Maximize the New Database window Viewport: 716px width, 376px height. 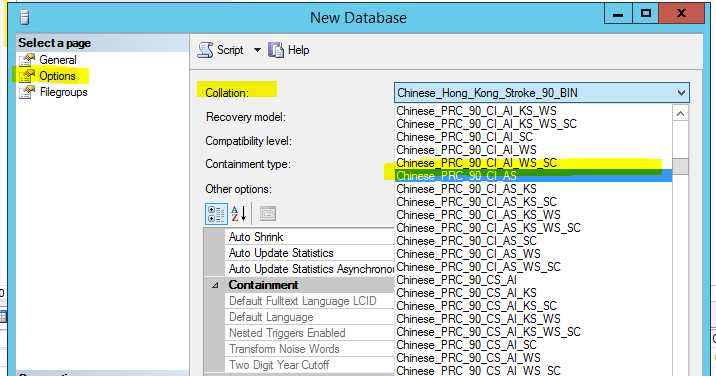pyautogui.click(x=646, y=14)
